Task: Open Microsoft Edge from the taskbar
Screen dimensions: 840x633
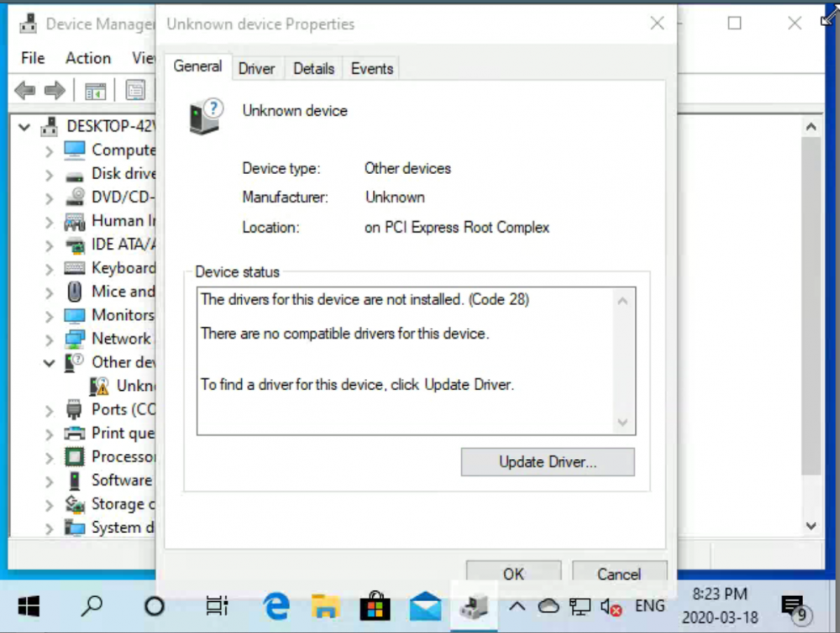Action: [276, 606]
